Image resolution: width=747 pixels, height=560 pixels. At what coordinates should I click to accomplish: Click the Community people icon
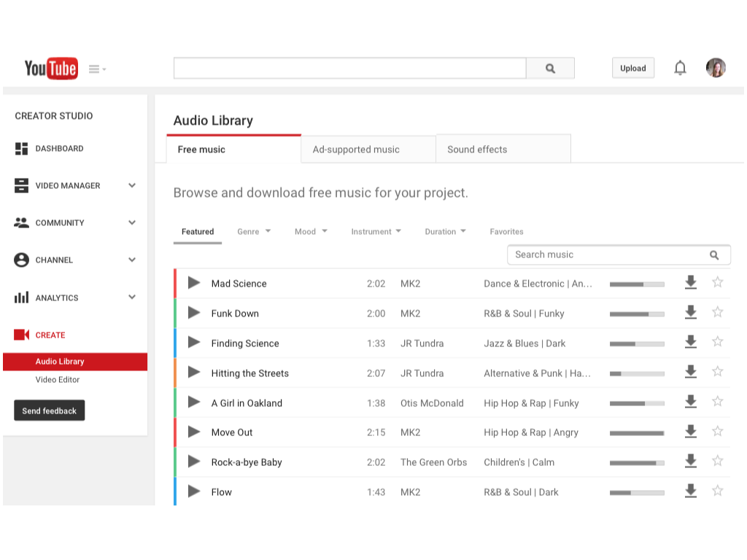point(21,222)
